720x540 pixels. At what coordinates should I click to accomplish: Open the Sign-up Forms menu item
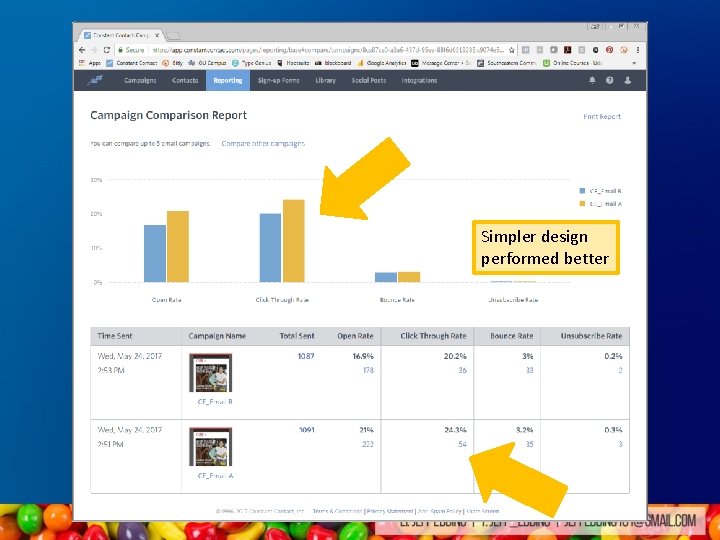279,80
